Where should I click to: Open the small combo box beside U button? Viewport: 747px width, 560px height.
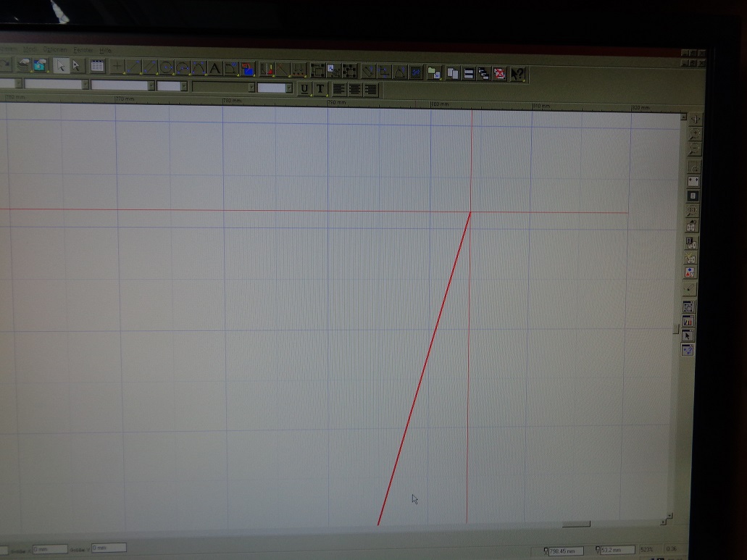(x=288, y=88)
